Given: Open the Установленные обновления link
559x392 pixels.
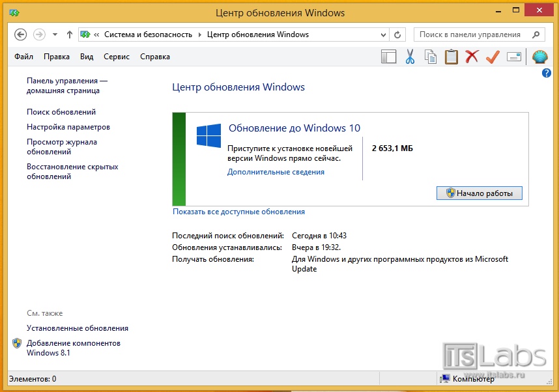Looking at the screenshot, I should [78, 328].
